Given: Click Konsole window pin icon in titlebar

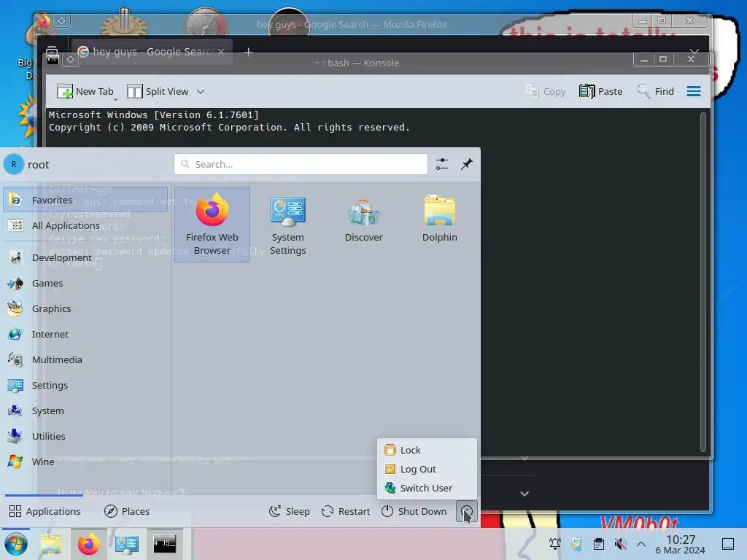Looking at the screenshot, I should click(71, 60).
